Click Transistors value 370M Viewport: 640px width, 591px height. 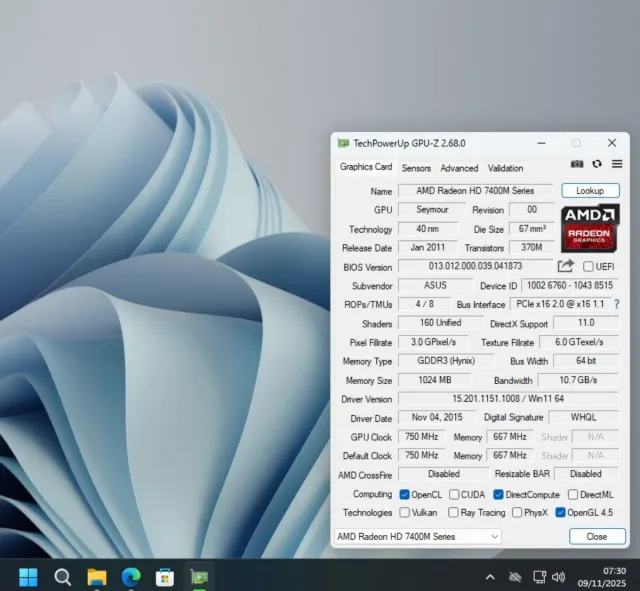click(532, 248)
